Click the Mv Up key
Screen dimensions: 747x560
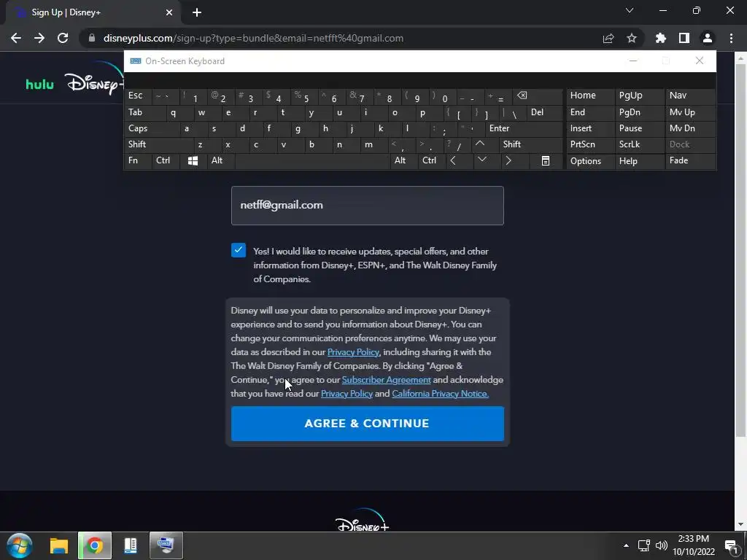click(690, 112)
